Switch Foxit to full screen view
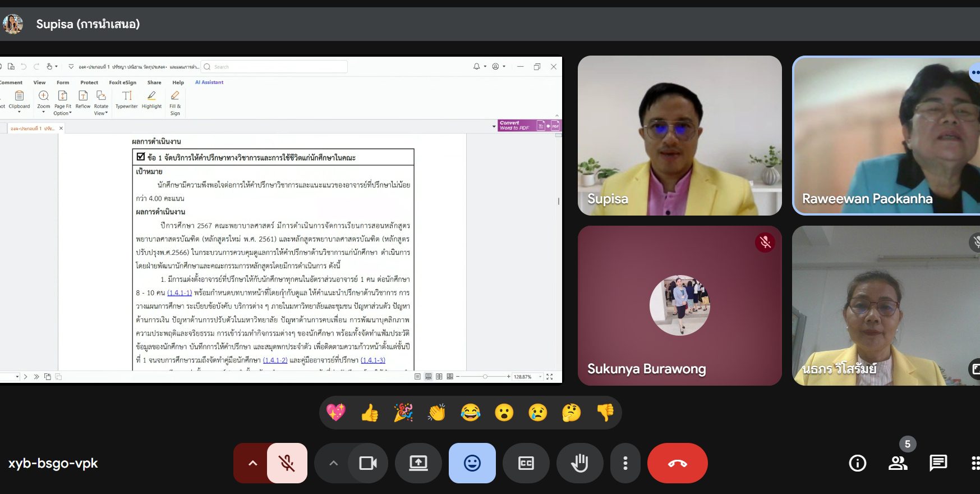The height and width of the screenshot is (494, 980). [x=550, y=377]
